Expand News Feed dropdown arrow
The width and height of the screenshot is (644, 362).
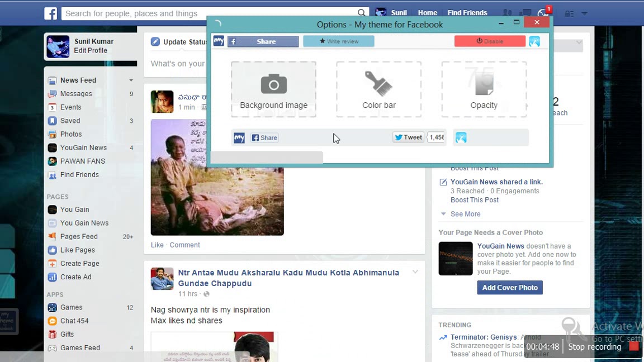click(x=131, y=80)
